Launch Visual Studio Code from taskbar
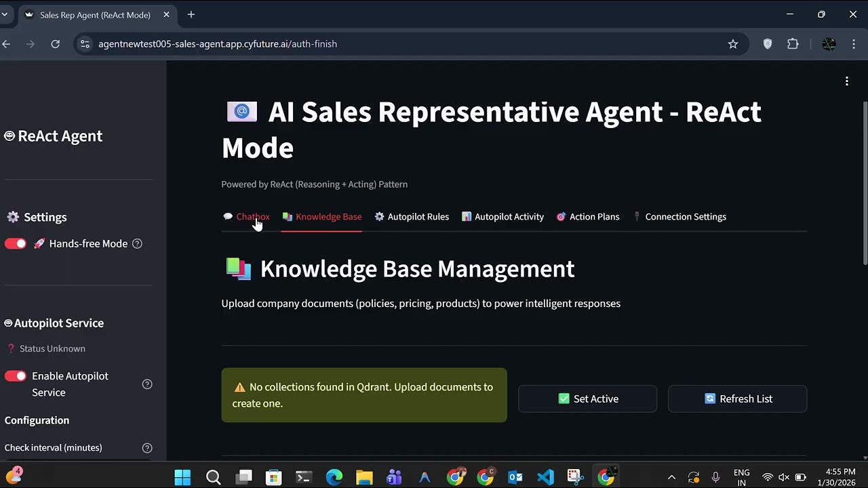868x488 pixels. tap(545, 477)
